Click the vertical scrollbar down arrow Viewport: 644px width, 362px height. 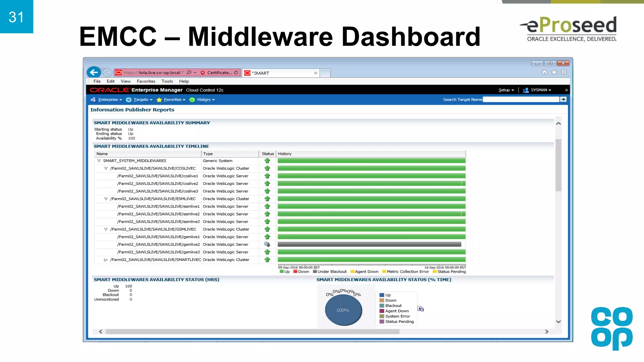point(558,321)
